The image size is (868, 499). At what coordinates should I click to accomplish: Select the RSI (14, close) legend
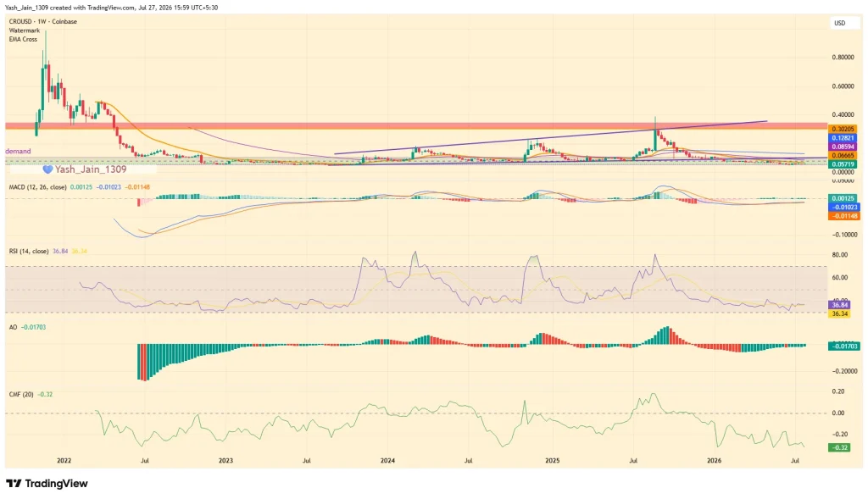(x=29, y=251)
